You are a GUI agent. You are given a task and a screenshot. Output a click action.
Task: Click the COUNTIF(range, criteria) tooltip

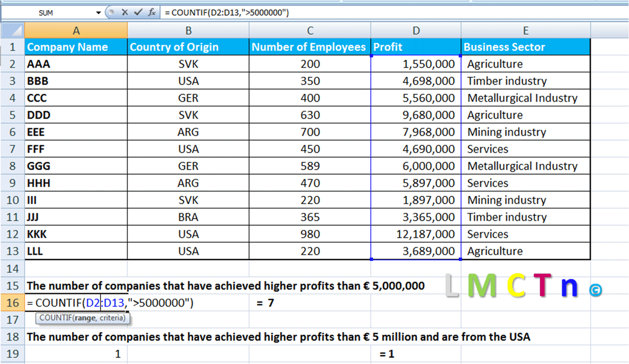(83, 318)
